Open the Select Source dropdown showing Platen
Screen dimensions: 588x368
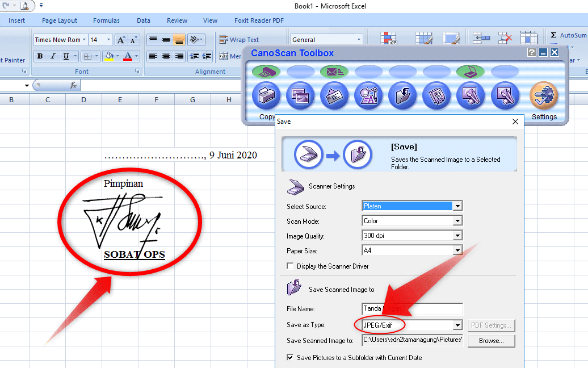[457, 206]
